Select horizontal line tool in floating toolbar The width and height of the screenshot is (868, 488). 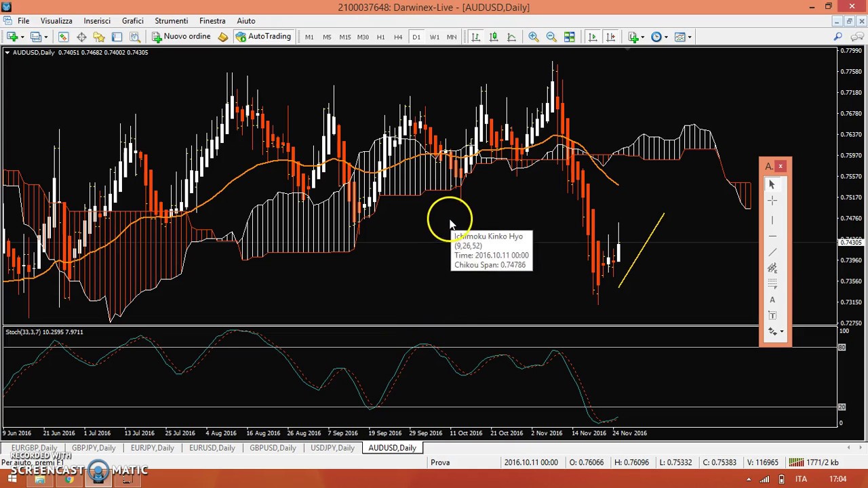pyautogui.click(x=772, y=236)
